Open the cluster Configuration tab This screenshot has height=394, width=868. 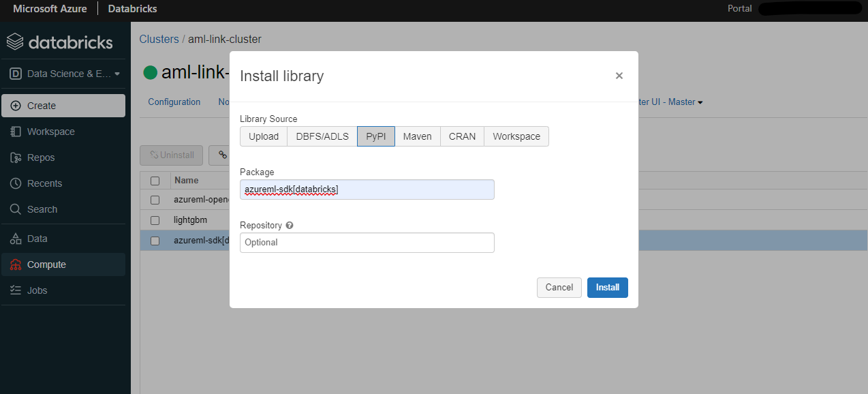174,102
